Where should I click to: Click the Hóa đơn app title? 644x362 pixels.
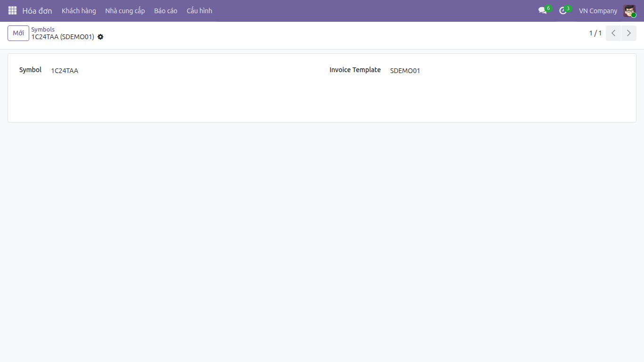(37, 10)
